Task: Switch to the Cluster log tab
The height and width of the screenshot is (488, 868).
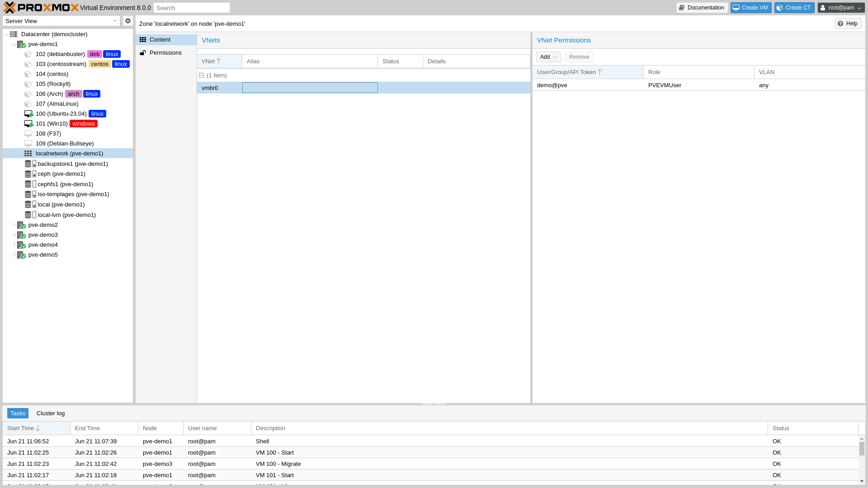Action: tap(51, 413)
